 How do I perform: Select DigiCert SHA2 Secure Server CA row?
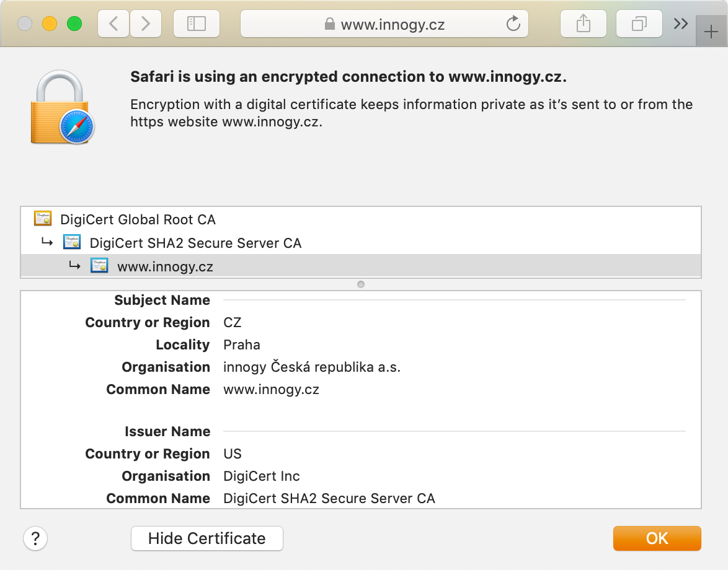(x=361, y=243)
